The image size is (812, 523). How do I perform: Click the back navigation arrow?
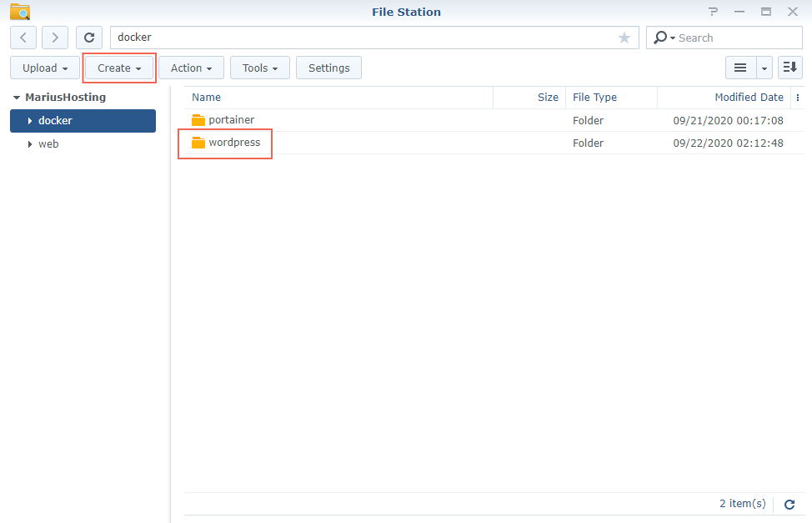tap(23, 38)
